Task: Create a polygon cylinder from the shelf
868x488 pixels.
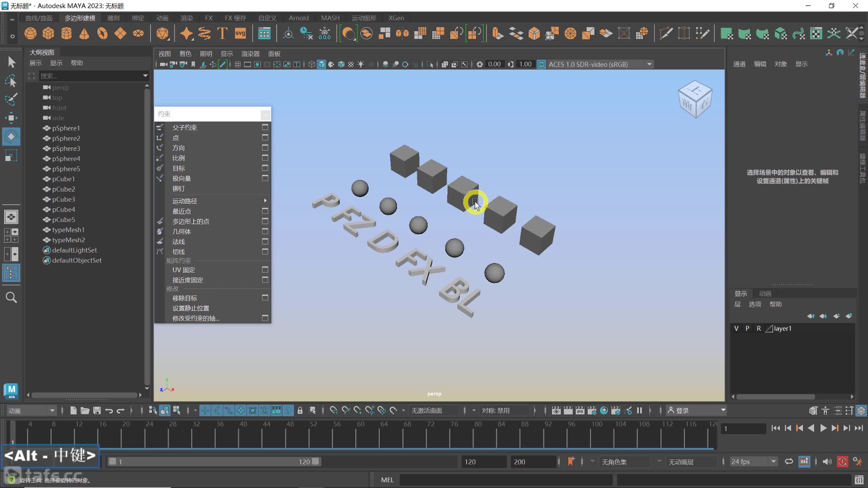Action: pos(66,33)
